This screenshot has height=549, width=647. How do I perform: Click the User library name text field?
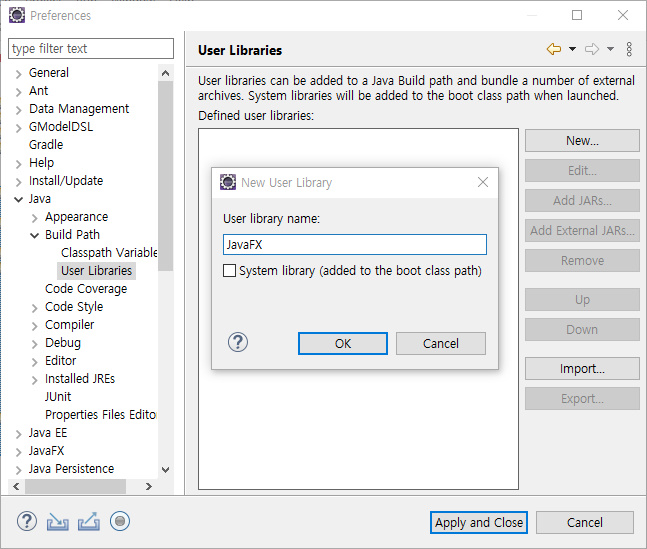355,245
